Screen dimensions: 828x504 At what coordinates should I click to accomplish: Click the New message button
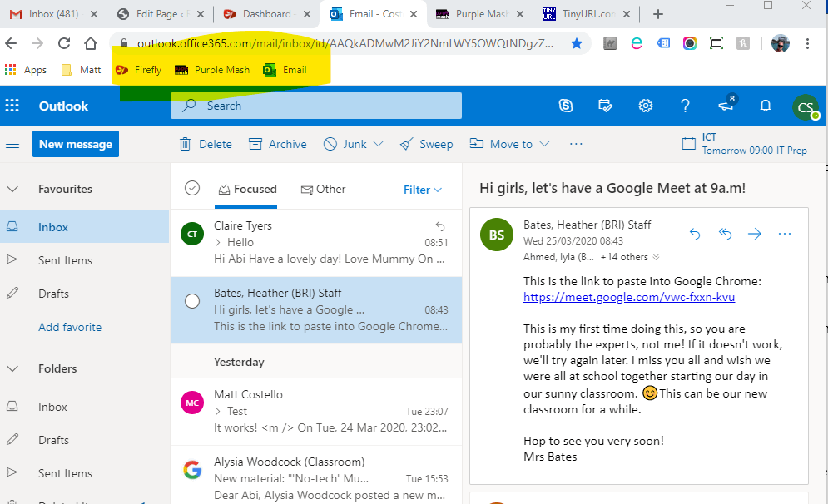point(76,144)
